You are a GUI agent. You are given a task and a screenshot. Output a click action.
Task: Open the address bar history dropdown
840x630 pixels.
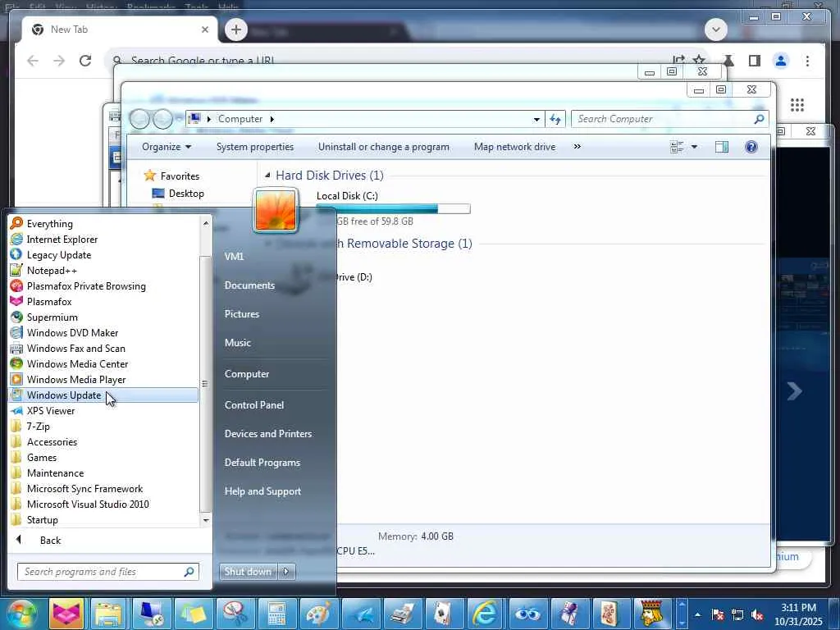[x=536, y=120]
